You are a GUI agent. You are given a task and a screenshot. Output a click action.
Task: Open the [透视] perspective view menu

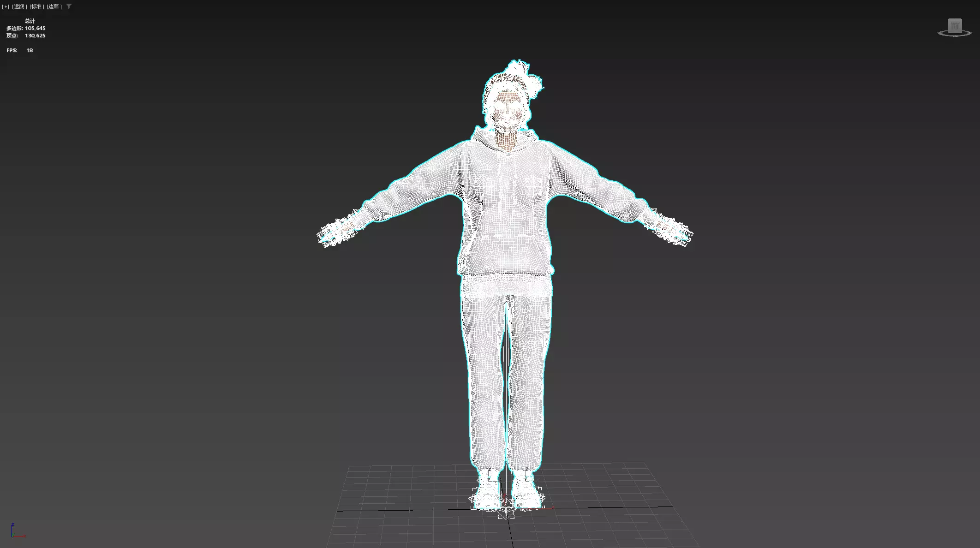click(19, 6)
